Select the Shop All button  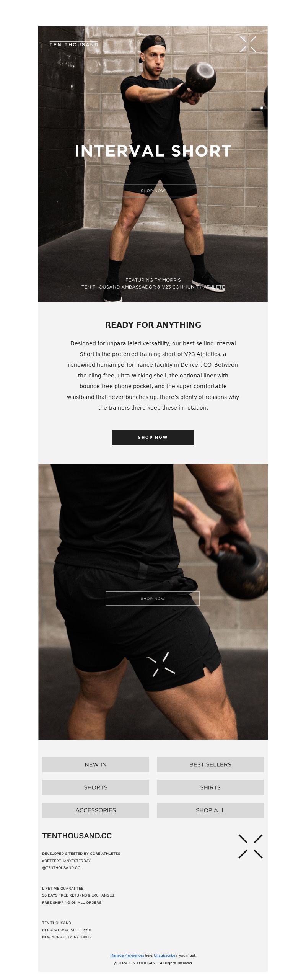tap(210, 810)
